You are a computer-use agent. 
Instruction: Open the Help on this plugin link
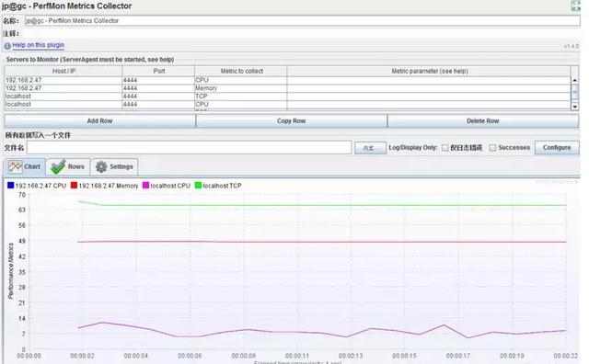38,45
